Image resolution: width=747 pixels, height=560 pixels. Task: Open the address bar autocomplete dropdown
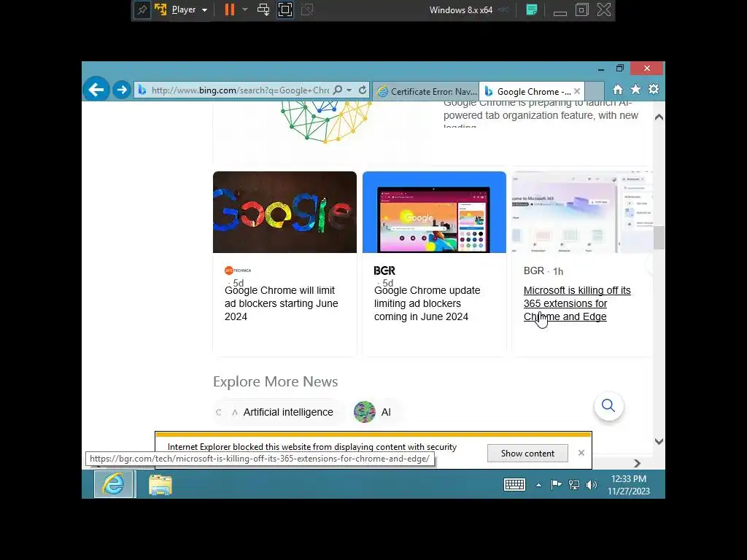tap(349, 90)
